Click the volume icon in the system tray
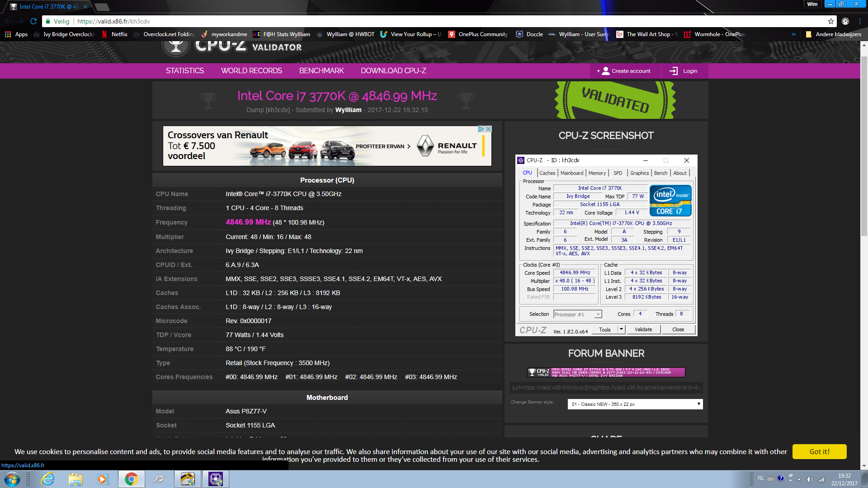 point(810,479)
